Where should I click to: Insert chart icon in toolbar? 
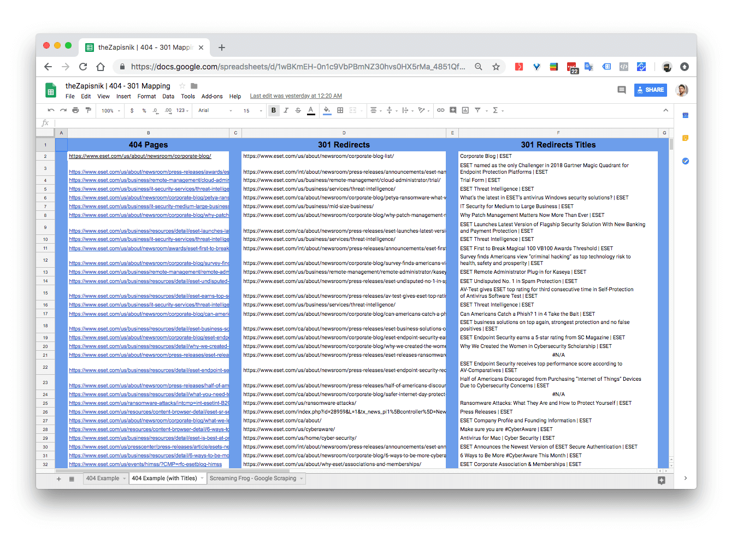point(465,110)
